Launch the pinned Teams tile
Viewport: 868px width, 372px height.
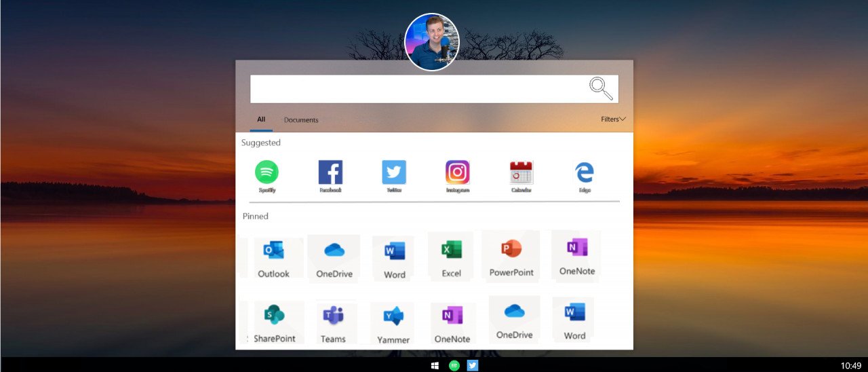pos(333,324)
